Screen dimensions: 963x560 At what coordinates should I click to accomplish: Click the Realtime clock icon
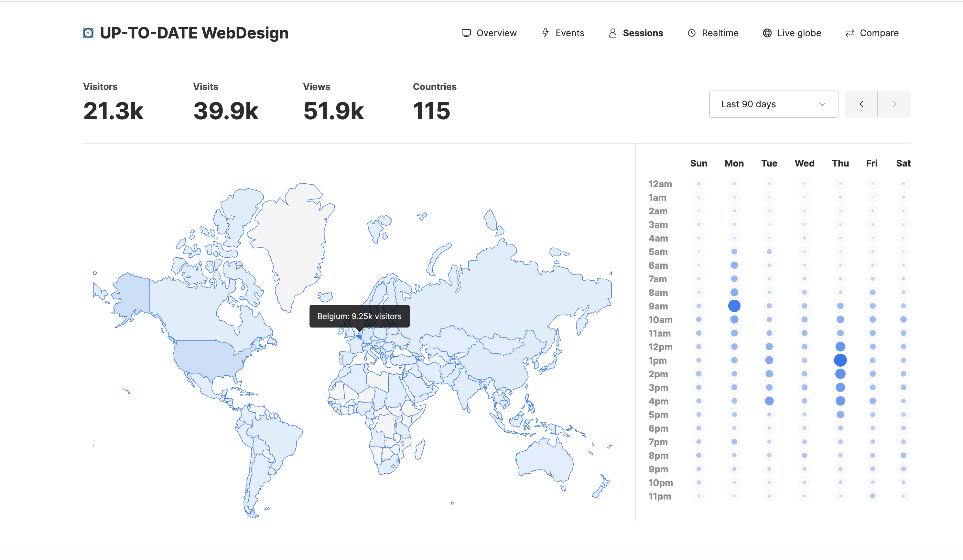click(692, 33)
